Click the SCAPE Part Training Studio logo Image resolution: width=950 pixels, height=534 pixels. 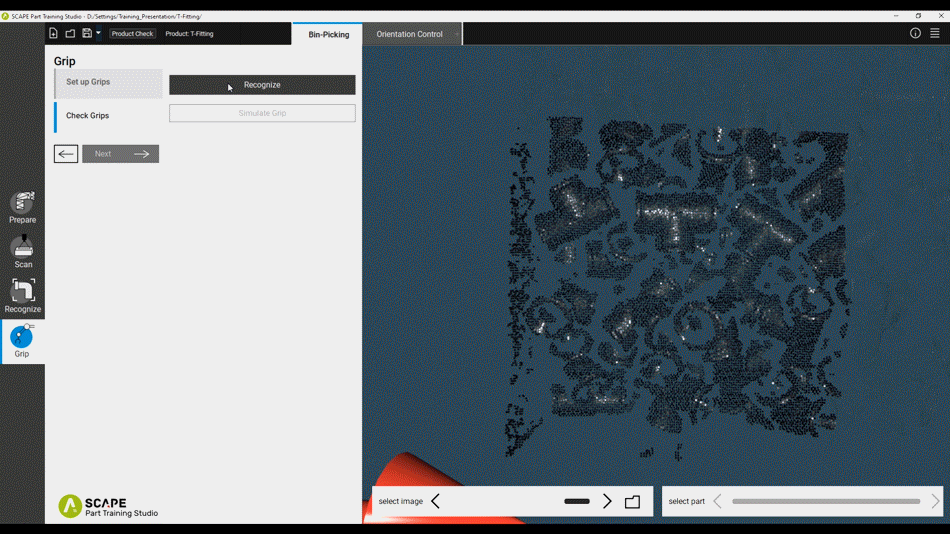coord(108,507)
